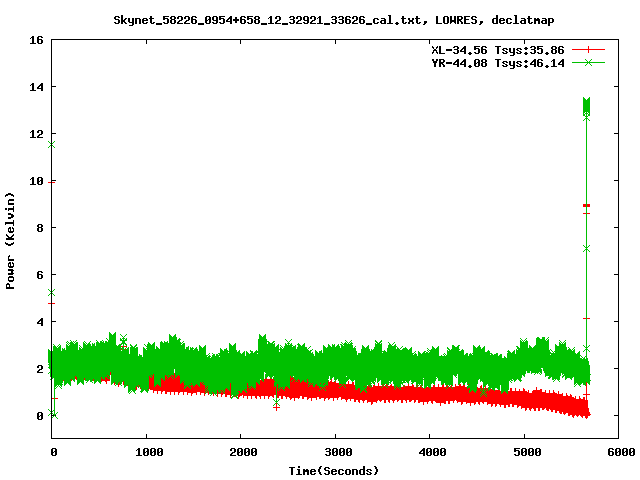Click the red legend line sample

588,50
